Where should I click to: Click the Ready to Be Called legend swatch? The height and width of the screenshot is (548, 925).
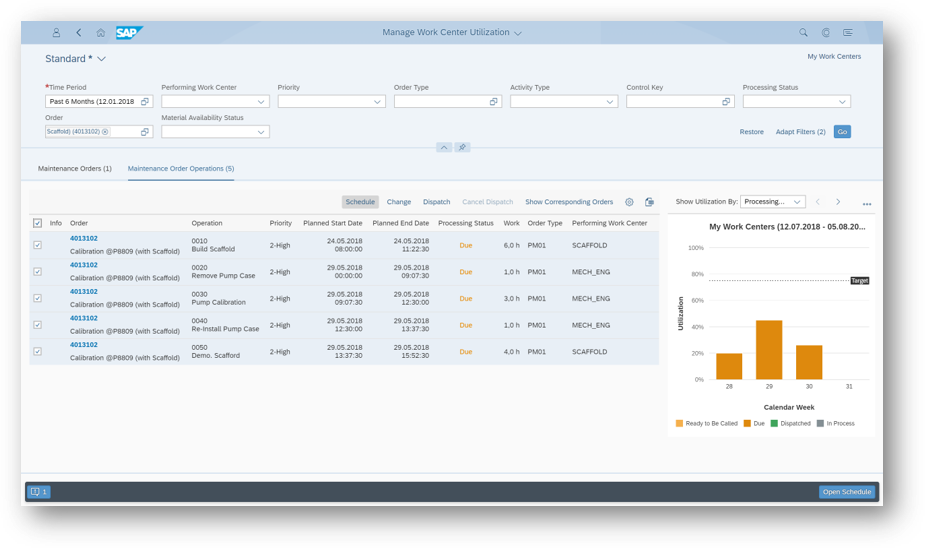(x=679, y=424)
